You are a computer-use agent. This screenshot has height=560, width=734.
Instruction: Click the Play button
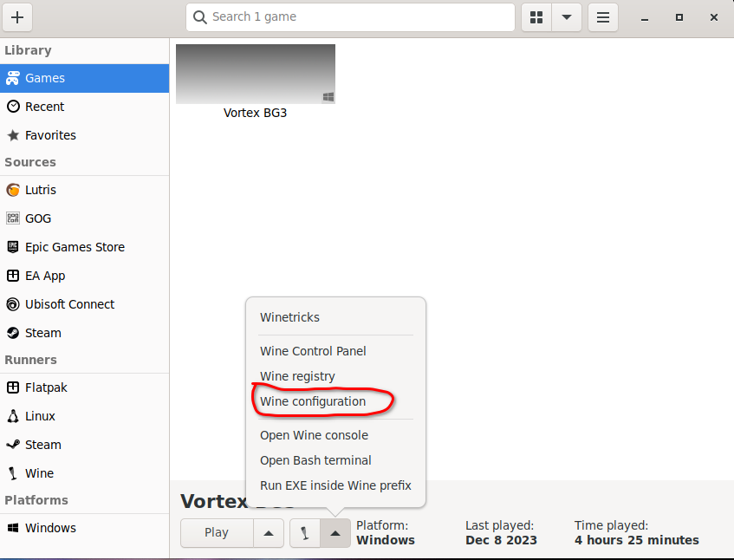[217, 533]
